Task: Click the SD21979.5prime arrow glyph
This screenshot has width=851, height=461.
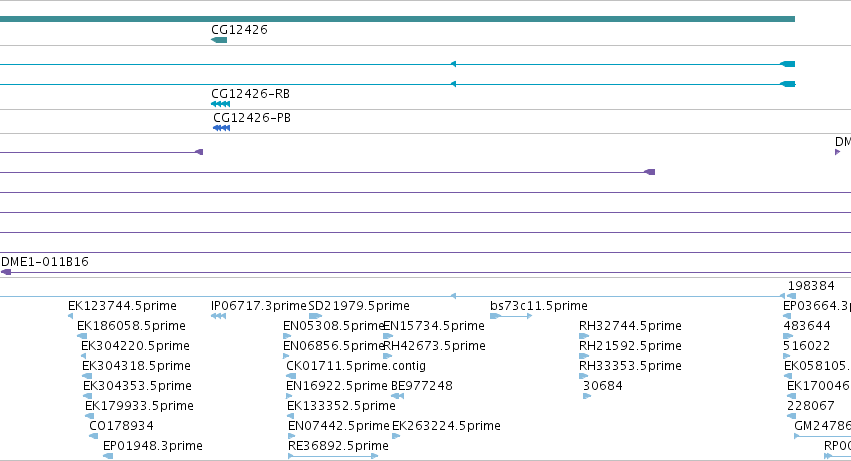Action: click(x=315, y=316)
